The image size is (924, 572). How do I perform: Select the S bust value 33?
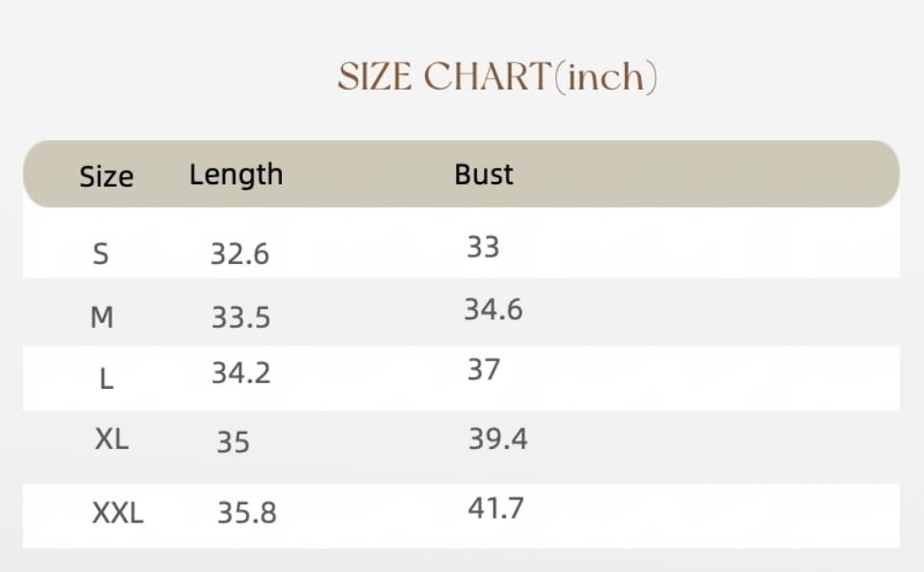tap(483, 247)
